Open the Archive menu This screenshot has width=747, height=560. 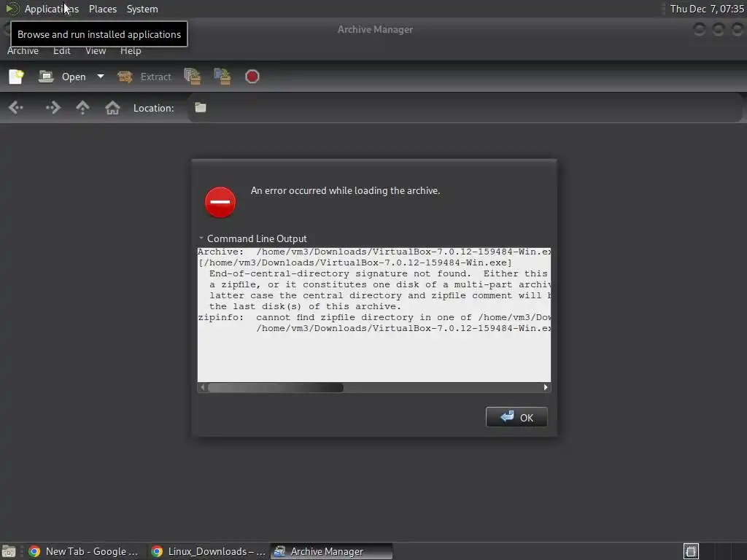coord(23,50)
